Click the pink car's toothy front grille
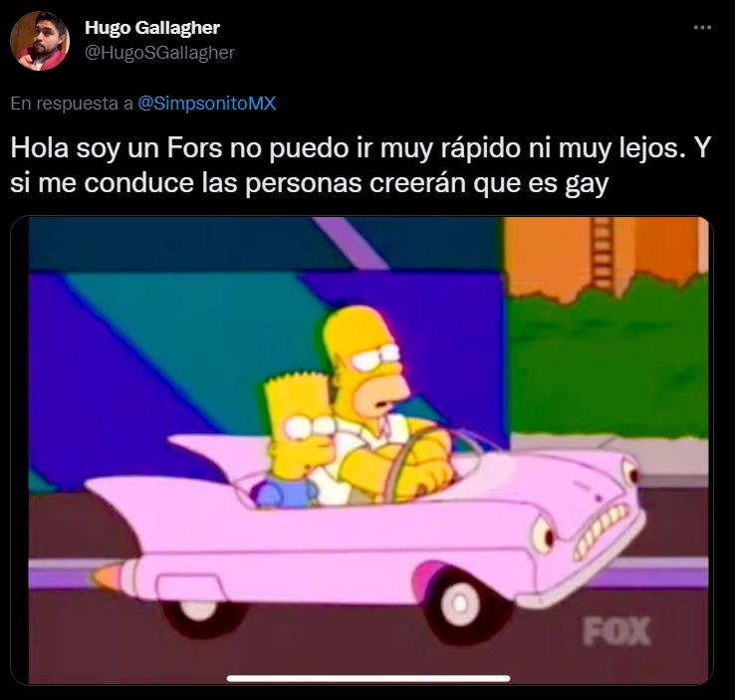Screen dimensions: 735x700 (x=601, y=531)
